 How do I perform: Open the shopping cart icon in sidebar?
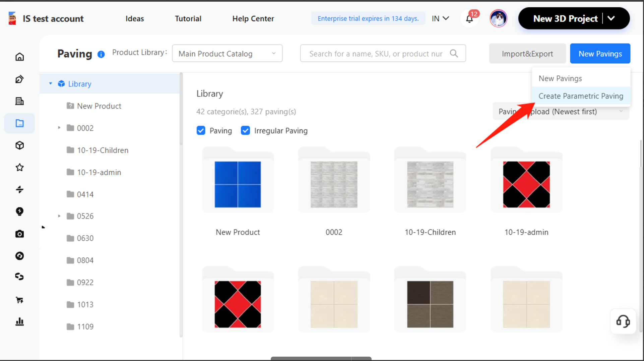pyautogui.click(x=19, y=300)
